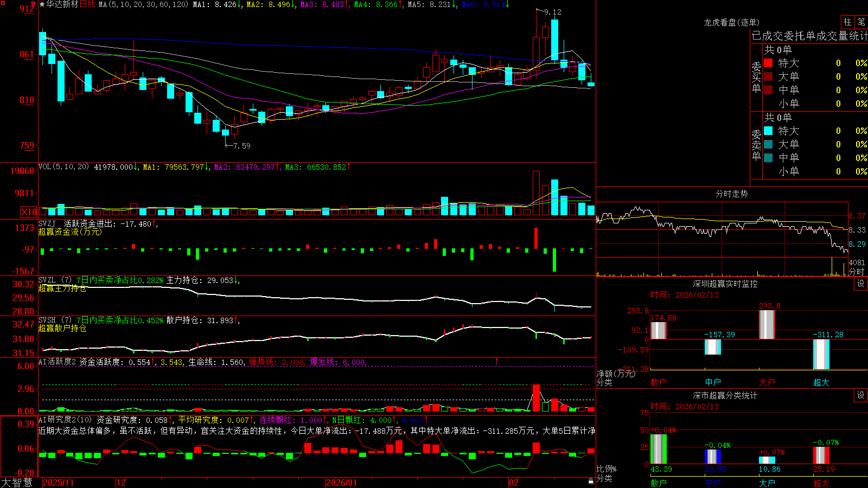Click the 委卖单 section label
This screenshot has width=868, height=488.
click(x=756, y=145)
